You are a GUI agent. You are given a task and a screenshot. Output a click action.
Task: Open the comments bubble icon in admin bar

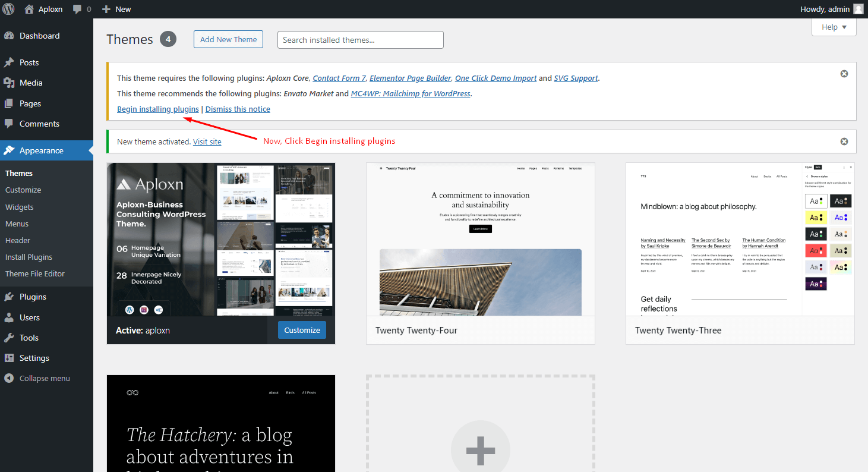[77, 10]
